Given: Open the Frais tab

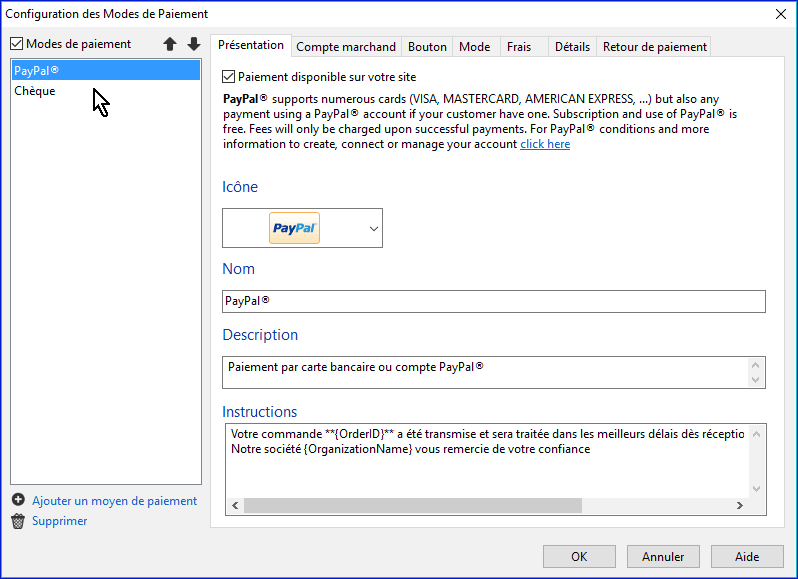Looking at the screenshot, I should pos(519,47).
